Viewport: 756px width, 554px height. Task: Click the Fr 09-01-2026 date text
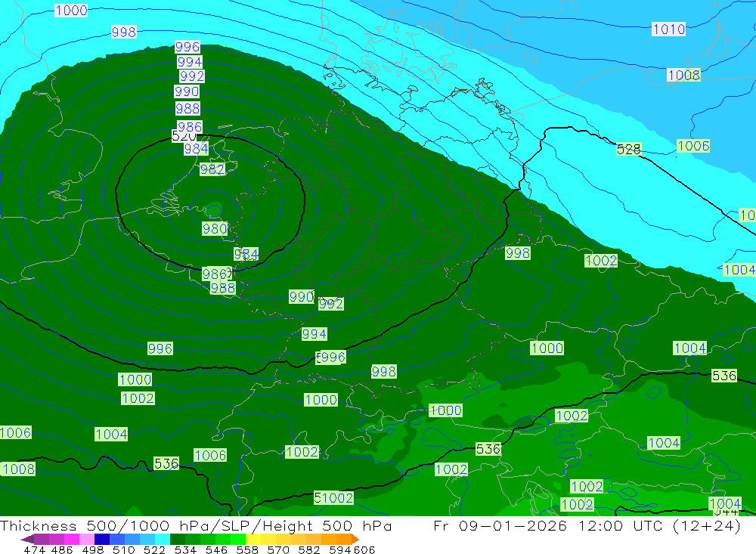[500, 525]
